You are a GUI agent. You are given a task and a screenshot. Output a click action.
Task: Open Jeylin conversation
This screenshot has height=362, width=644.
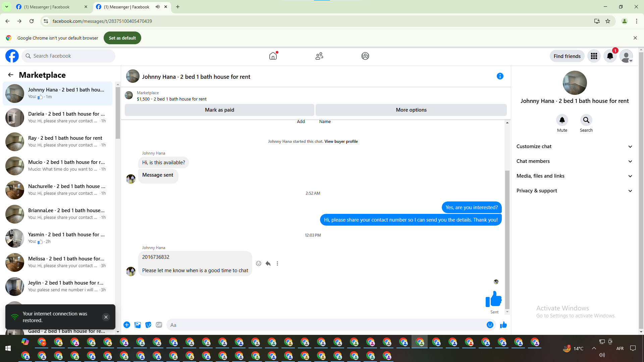pyautogui.click(x=58, y=286)
